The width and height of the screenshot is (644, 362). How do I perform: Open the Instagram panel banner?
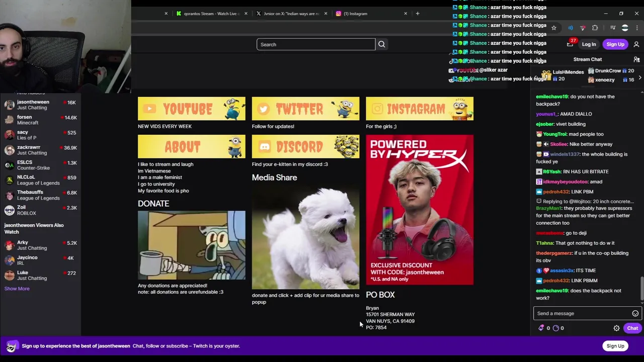[x=420, y=109]
